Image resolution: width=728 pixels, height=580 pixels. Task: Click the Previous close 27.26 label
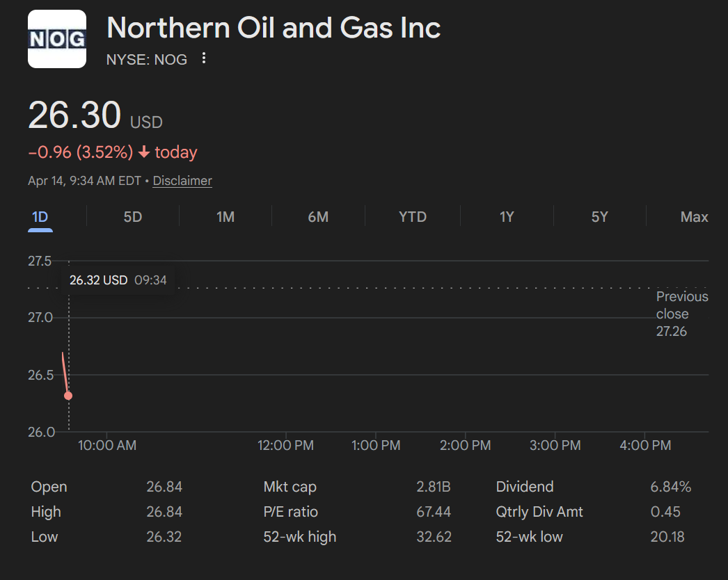682,314
